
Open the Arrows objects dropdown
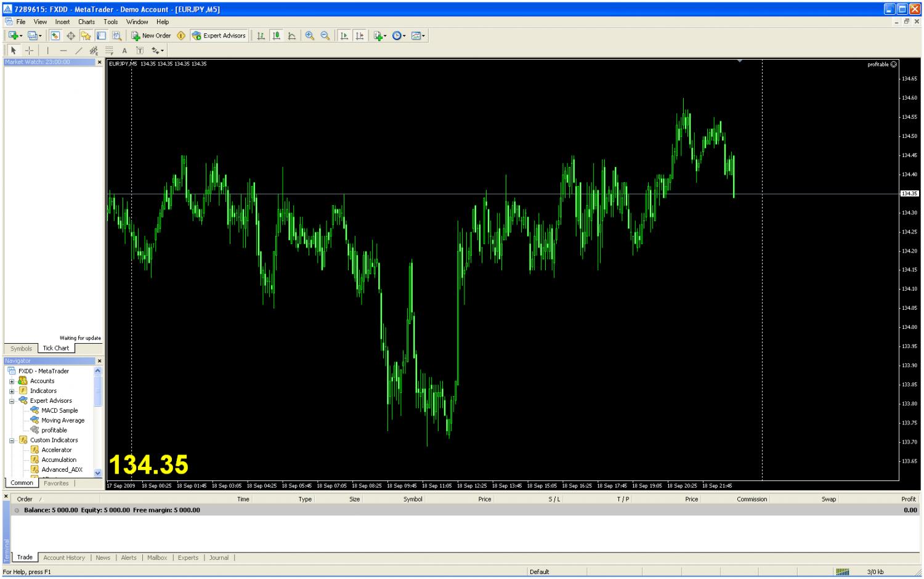pyautogui.click(x=158, y=51)
